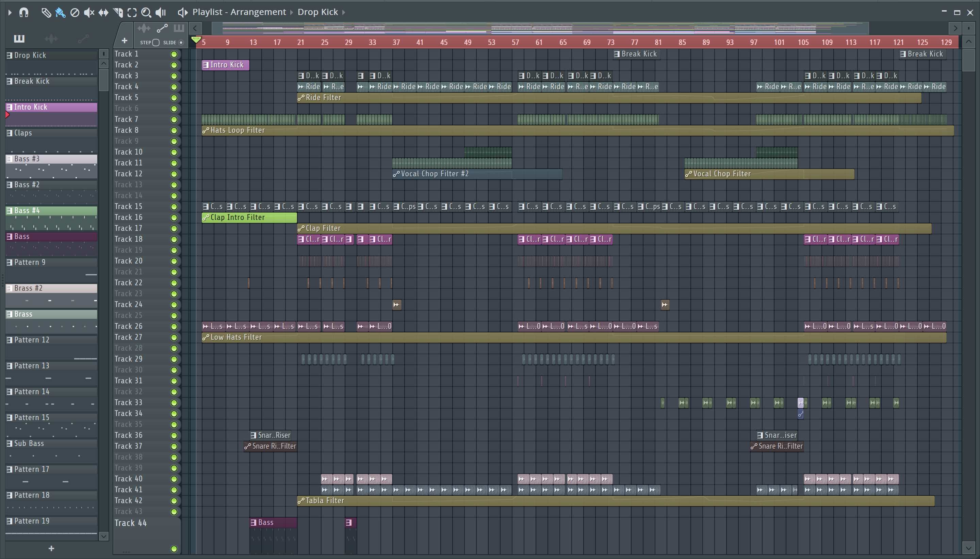Click the green playhead marker on timeline
The image size is (980, 559).
point(196,39)
